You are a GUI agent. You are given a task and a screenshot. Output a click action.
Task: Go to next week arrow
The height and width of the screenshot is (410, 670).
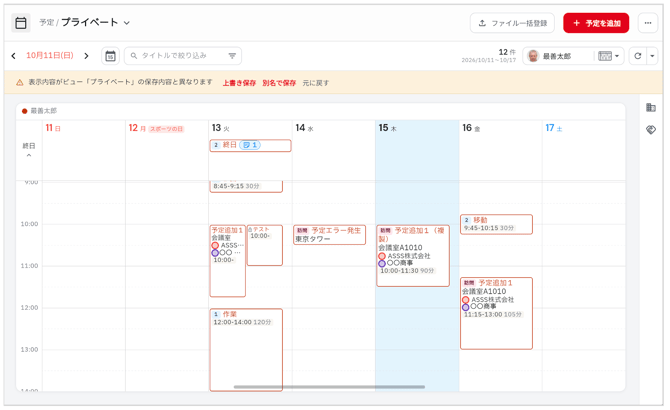pyautogui.click(x=86, y=56)
